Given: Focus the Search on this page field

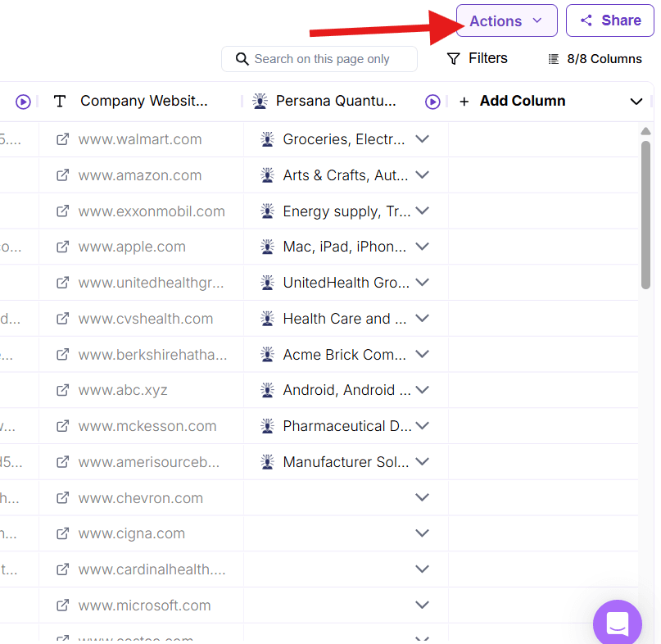Looking at the screenshot, I should (x=319, y=59).
